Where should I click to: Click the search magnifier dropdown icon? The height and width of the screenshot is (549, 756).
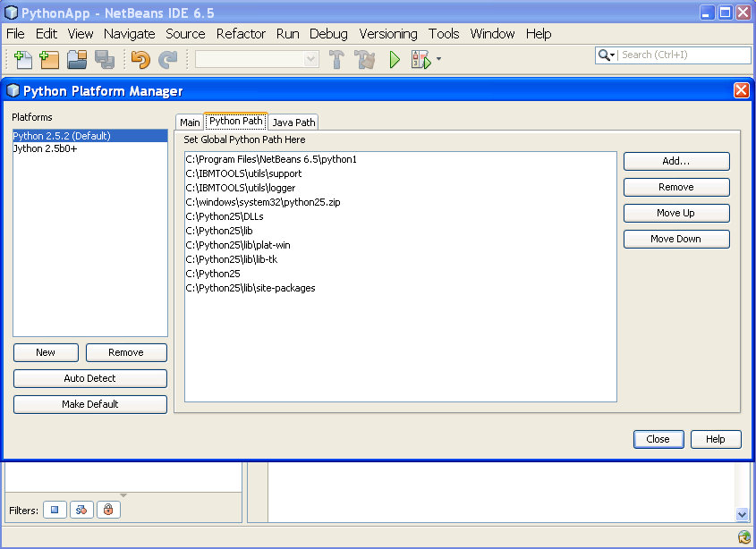(x=606, y=55)
